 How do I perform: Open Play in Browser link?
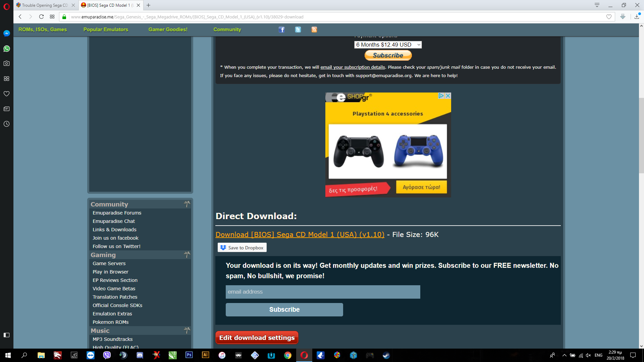(x=110, y=272)
